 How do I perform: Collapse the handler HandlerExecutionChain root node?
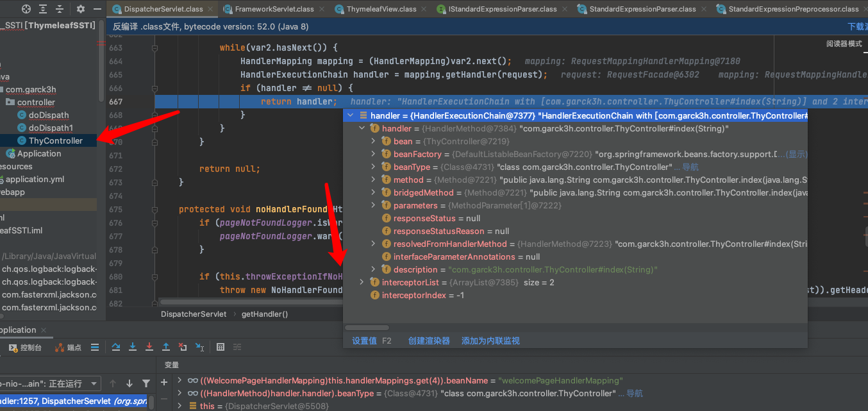tap(350, 115)
